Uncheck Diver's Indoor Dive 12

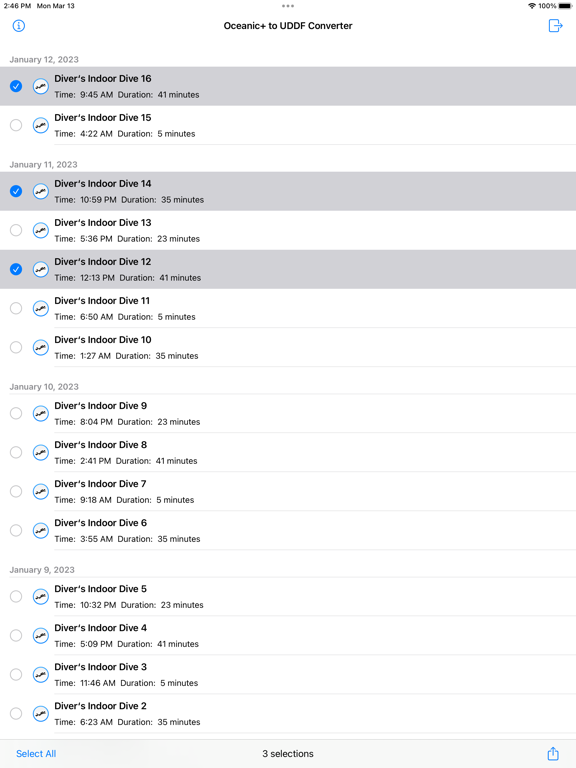point(16,269)
